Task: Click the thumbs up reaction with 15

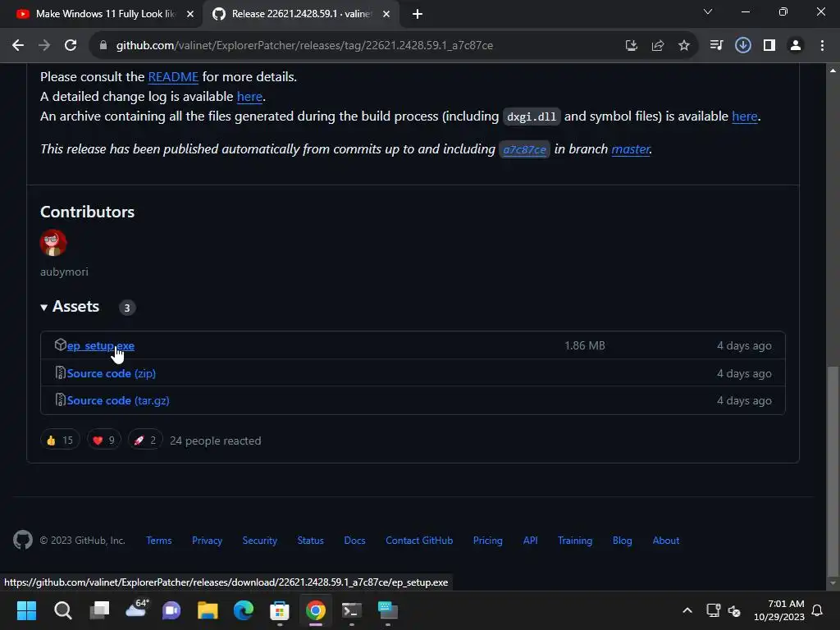Action: 60,441
